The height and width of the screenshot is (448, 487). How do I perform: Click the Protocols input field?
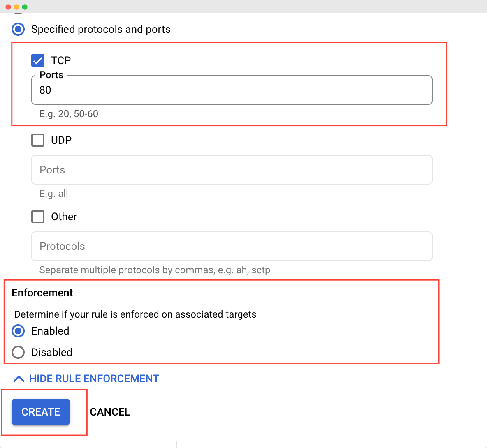[232, 246]
